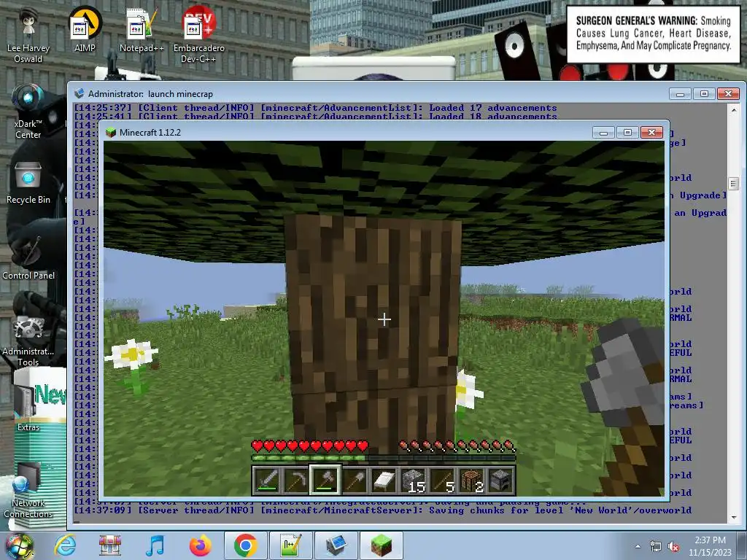
Task: Select the sticks stack of 5
Action: (x=442, y=480)
